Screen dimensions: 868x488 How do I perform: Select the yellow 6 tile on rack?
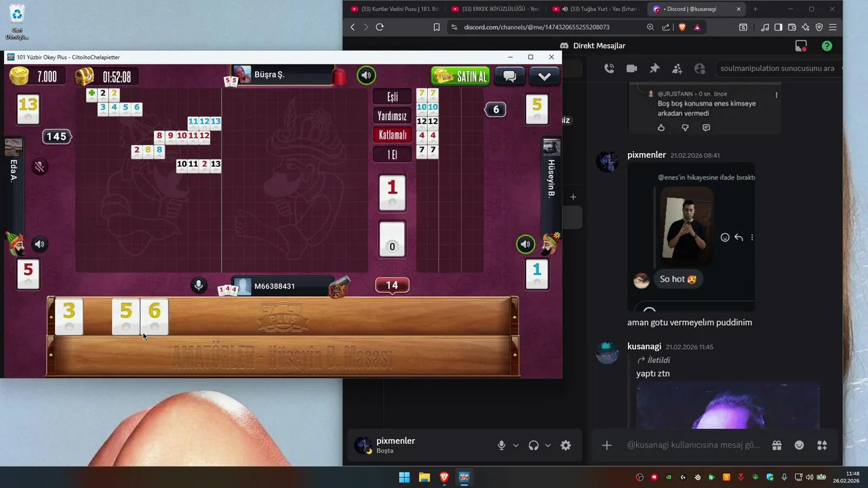coord(155,317)
